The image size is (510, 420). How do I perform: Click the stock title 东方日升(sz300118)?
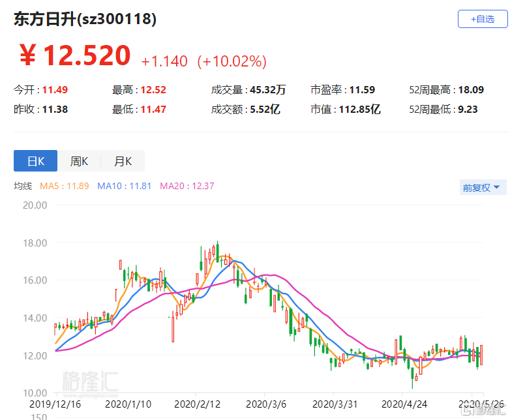pos(85,18)
